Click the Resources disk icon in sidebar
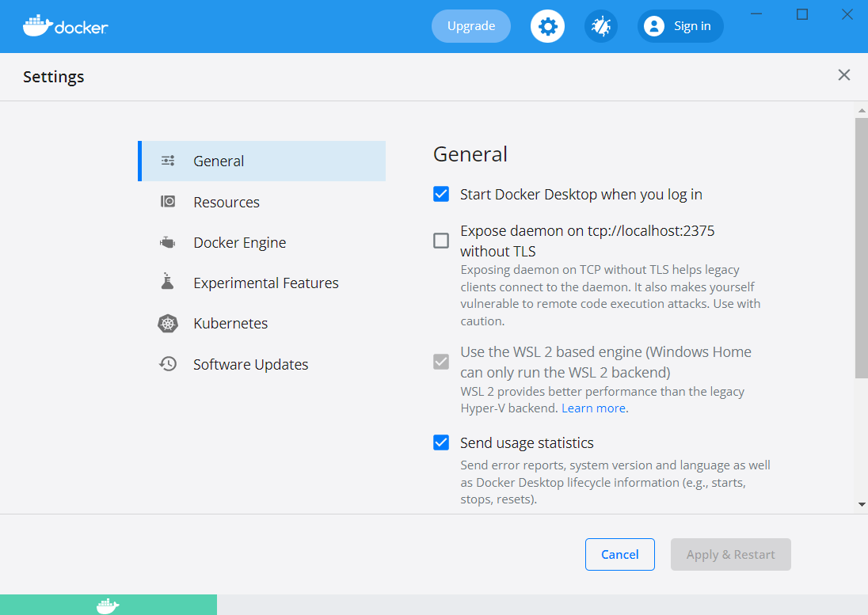Viewport: 868px width, 615px height. click(168, 201)
